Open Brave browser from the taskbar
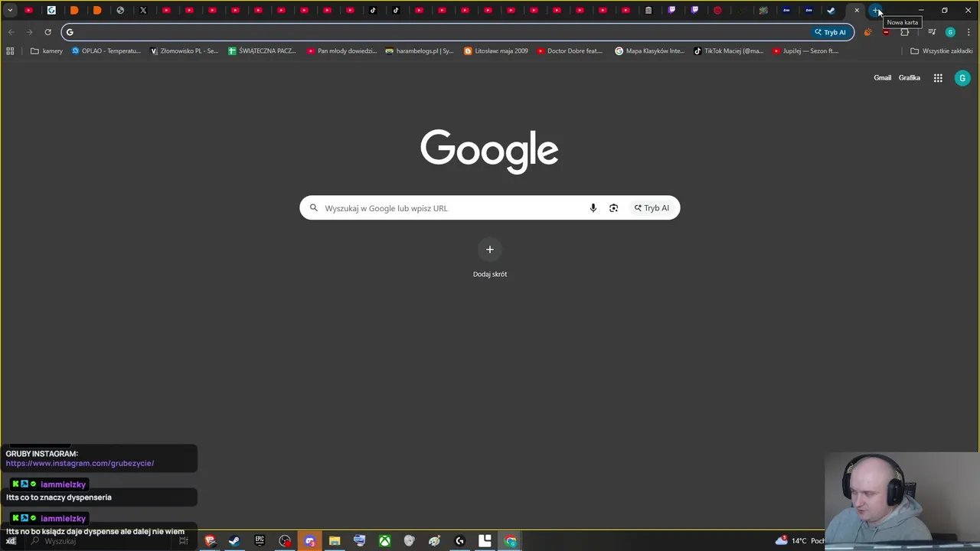 pyautogui.click(x=210, y=541)
